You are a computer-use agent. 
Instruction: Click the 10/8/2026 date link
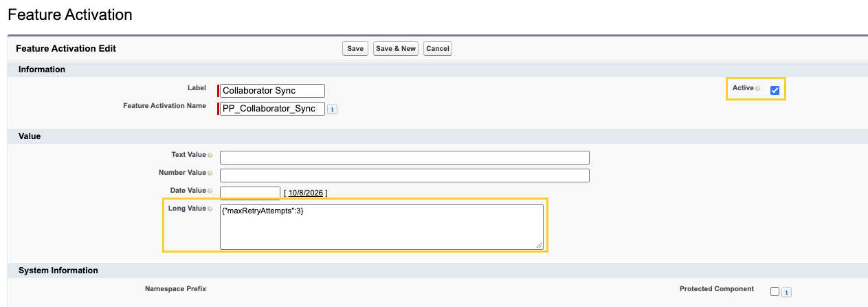click(x=306, y=193)
